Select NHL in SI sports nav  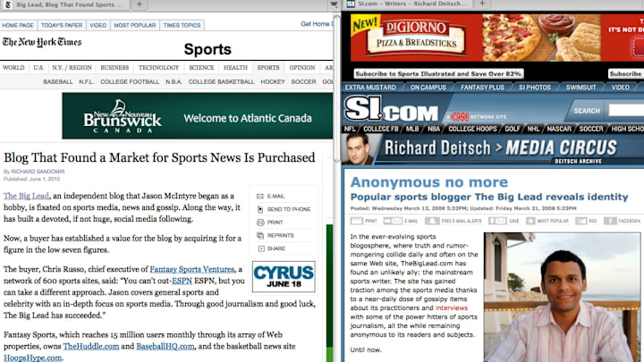click(533, 129)
